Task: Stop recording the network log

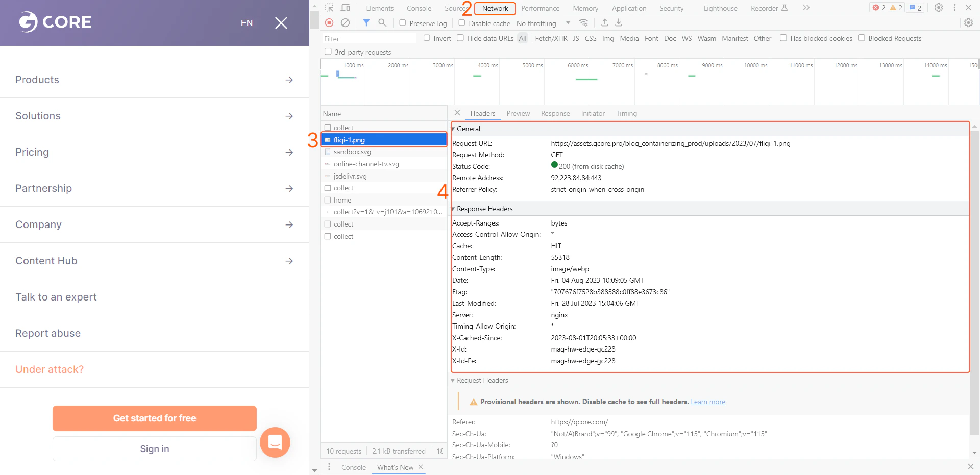Action: pyautogui.click(x=329, y=23)
